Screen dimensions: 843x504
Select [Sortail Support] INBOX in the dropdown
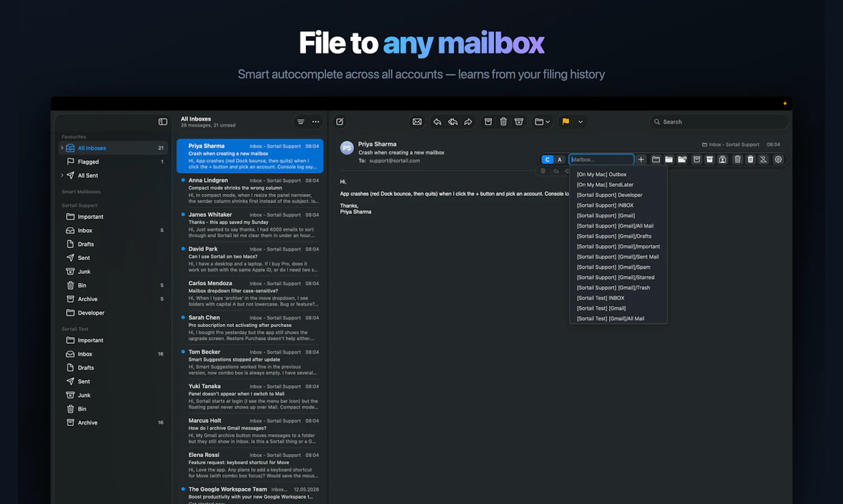619,205
